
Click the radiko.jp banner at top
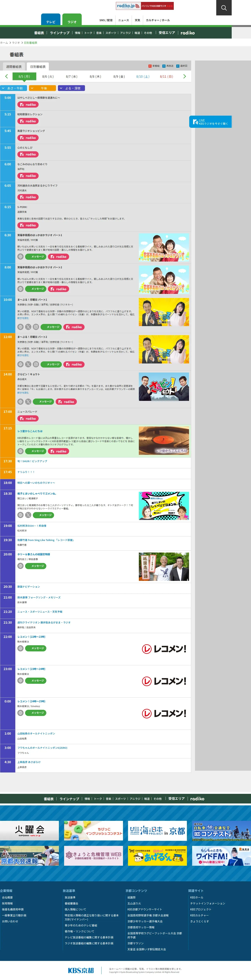click(145, 6)
